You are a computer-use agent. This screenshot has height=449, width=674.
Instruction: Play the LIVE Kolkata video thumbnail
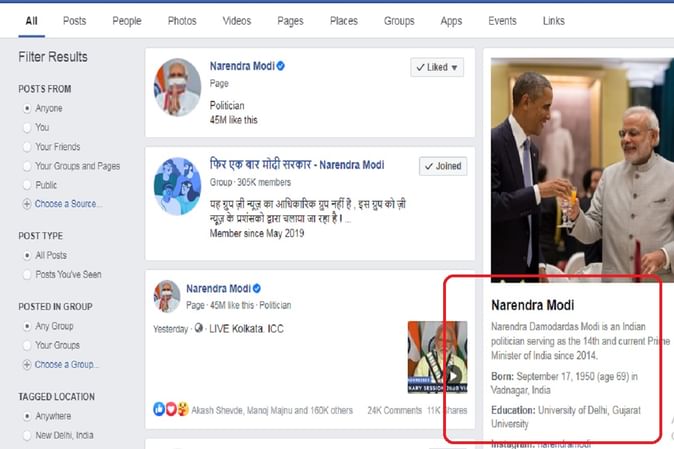tap(437, 357)
